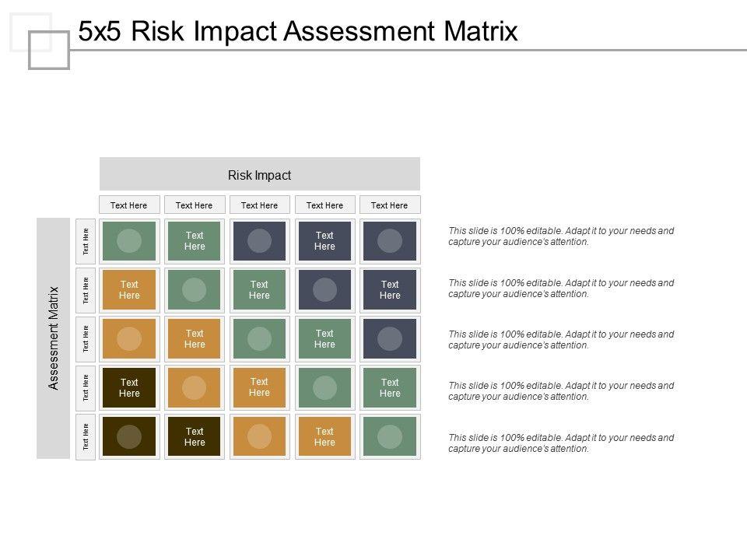Click the last 'Text Here' column header
The height and width of the screenshot is (560, 747).
[x=390, y=205]
